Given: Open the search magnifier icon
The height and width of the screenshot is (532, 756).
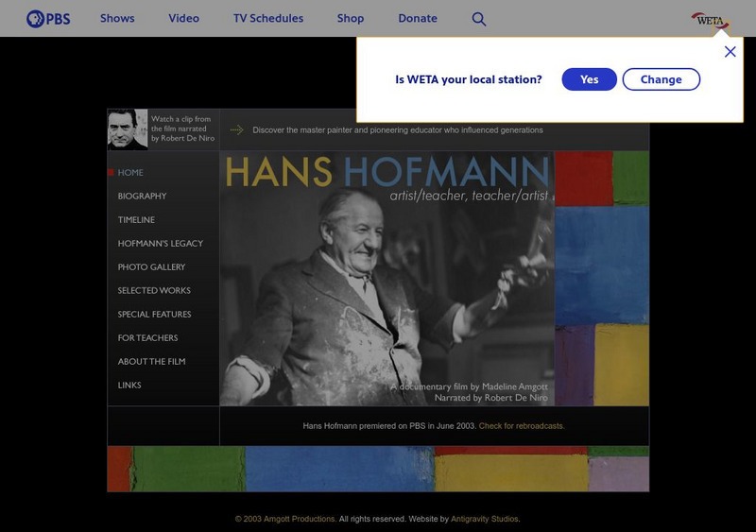Looking at the screenshot, I should [479, 19].
